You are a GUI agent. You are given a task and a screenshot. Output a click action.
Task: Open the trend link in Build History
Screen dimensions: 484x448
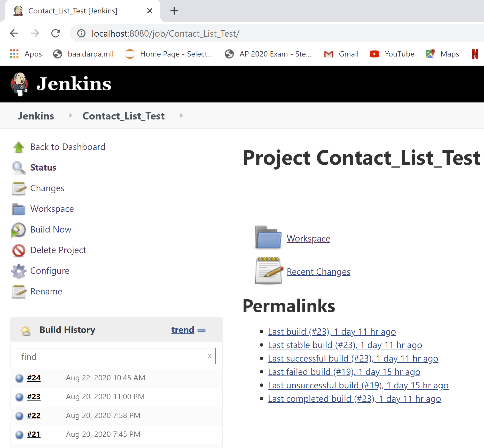(183, 330)
